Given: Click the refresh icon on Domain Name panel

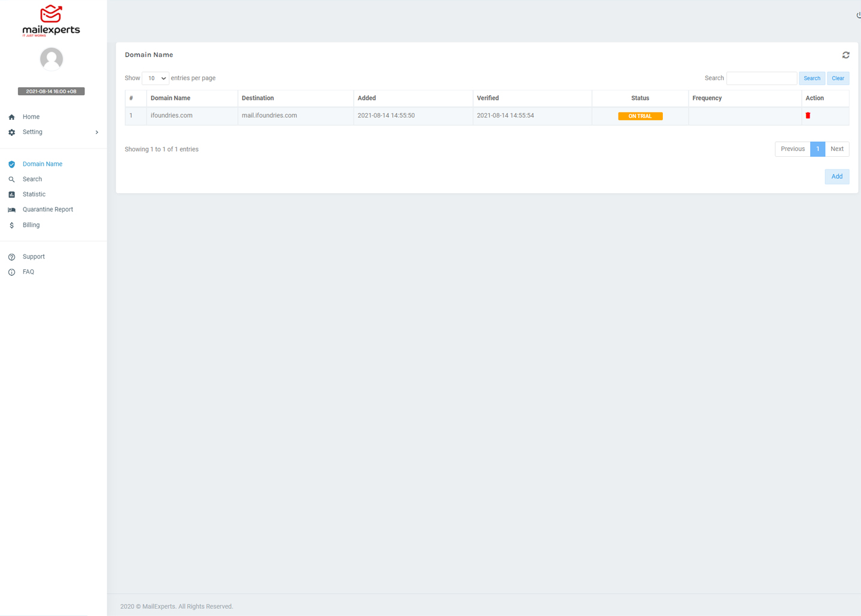Looking at the screenshot, I should tap(845, 54).
